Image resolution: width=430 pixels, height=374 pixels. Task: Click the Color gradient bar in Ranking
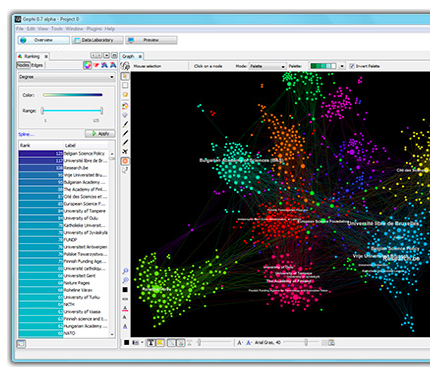[73, 95]
